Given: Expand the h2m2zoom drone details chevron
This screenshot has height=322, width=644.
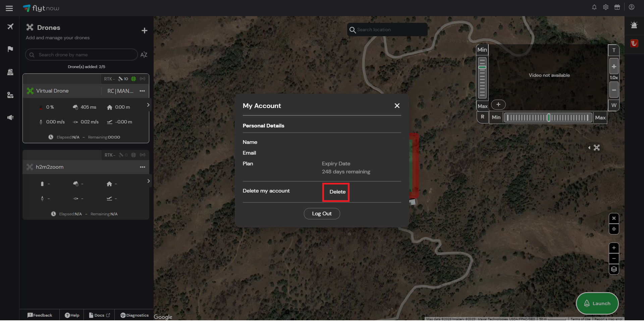Looking at the screenshot, I should coord(148,181).
